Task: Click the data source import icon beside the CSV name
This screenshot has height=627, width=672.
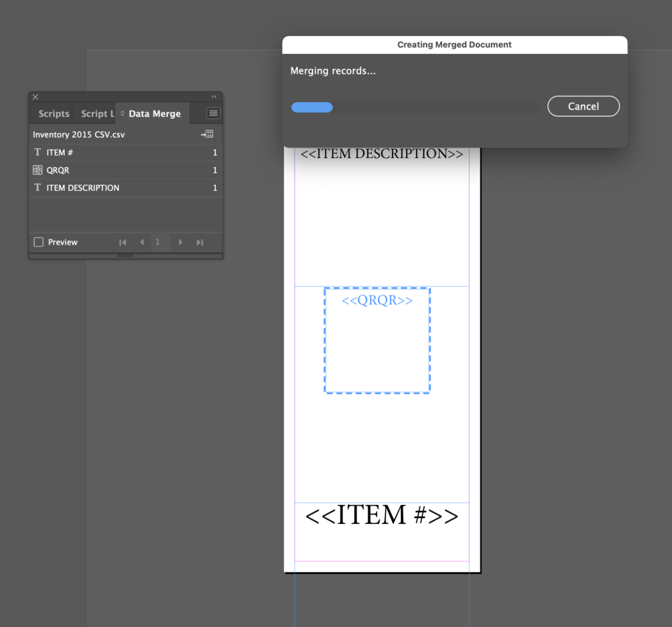Action: tap(207, 134)
